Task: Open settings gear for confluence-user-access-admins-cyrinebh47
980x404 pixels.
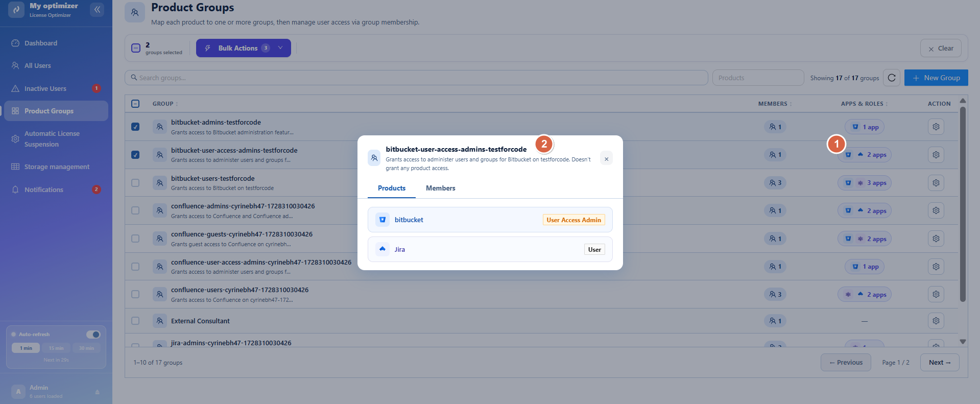Action: (x=936, y=267)
